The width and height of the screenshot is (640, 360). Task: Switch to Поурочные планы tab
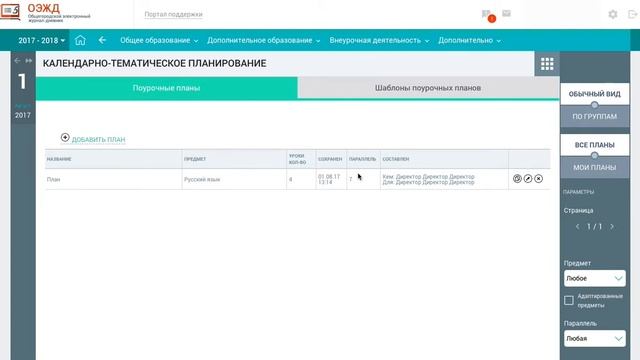[x=167, y=88]
